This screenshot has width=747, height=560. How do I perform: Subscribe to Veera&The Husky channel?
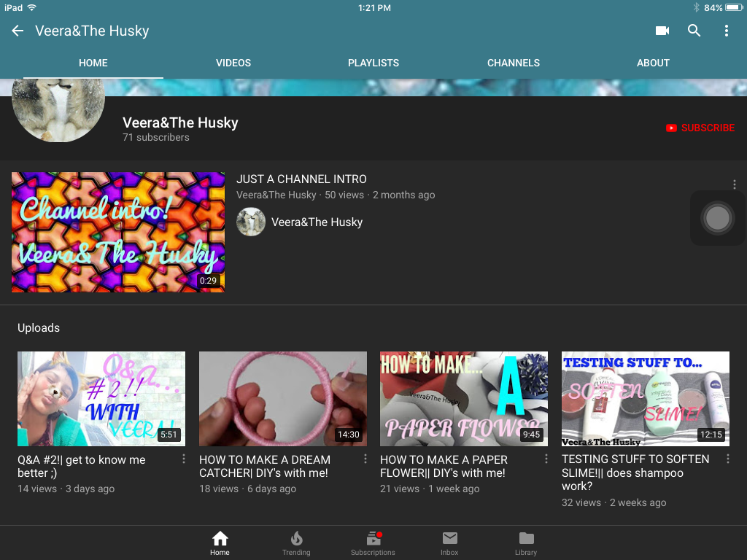[700, 128]
